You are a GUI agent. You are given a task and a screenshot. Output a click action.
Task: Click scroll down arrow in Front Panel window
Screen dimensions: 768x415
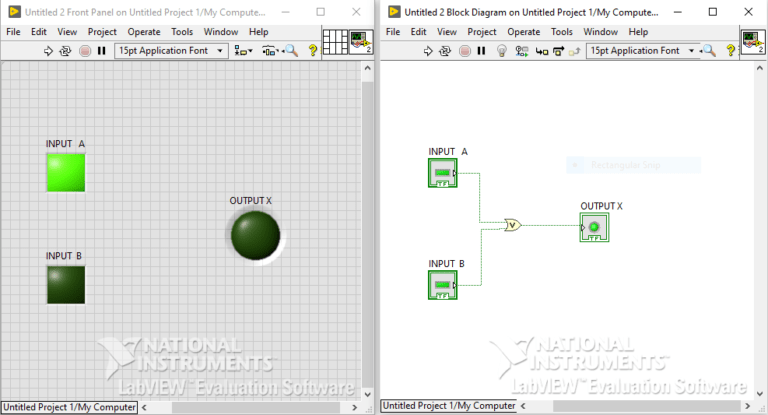coord(368,394)
